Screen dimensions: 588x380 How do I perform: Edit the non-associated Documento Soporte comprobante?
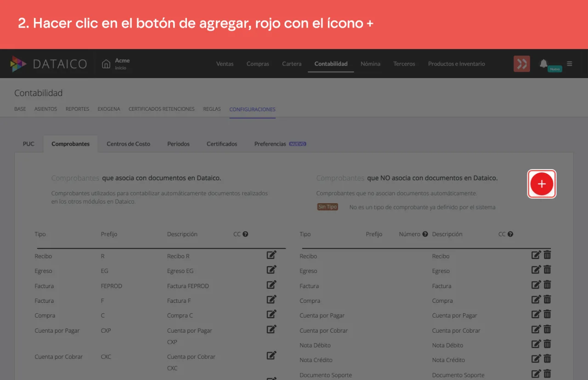pyautogui.click(x=536, y=374)
